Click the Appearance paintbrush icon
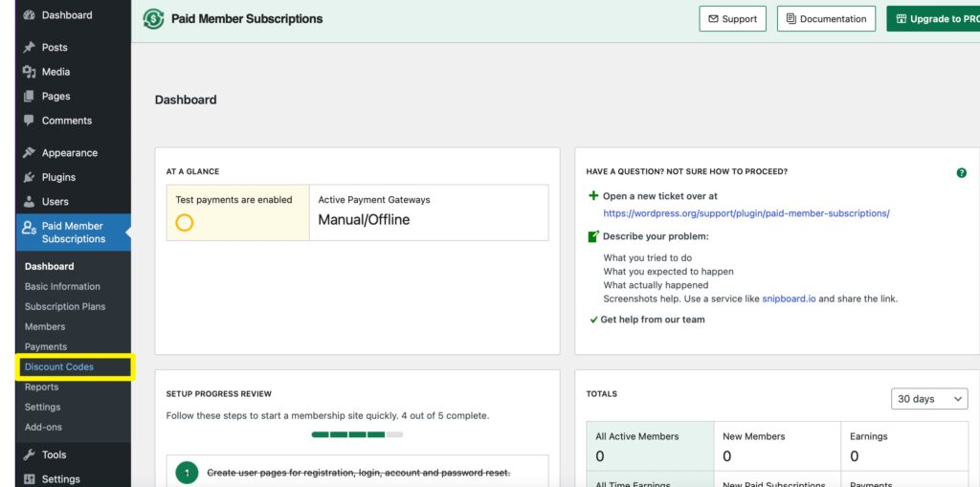The width and height of the screenshot is (980, 487). [29, 152]
